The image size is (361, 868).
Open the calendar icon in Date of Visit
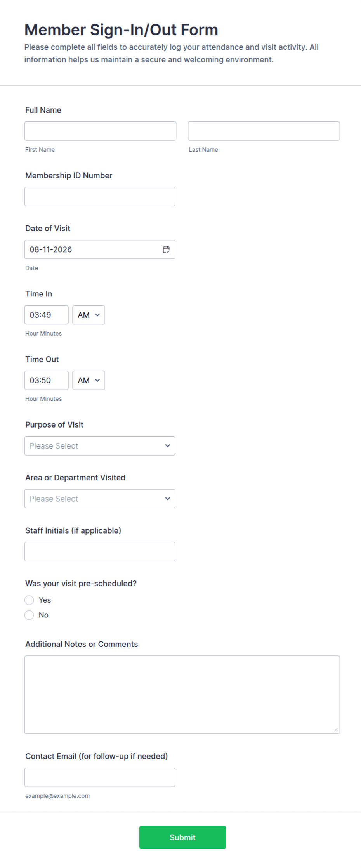click(x=166, y=249)
